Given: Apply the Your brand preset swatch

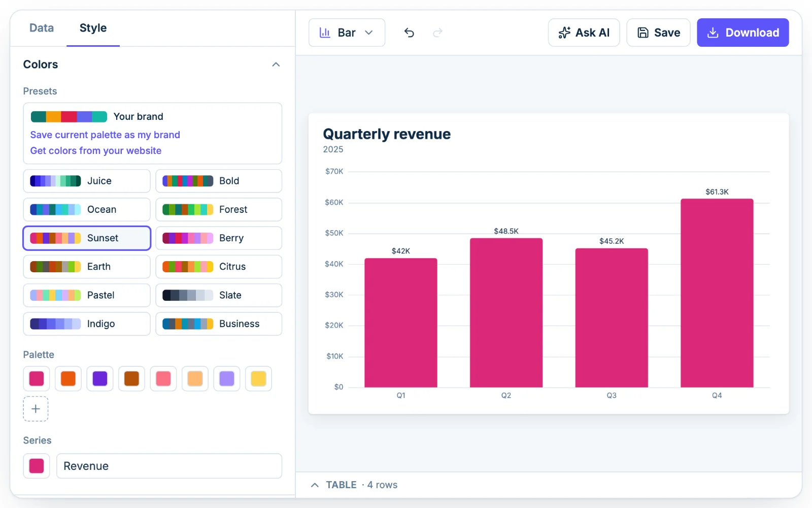Looking at the screenshot, I should click(x=69, y=117).
